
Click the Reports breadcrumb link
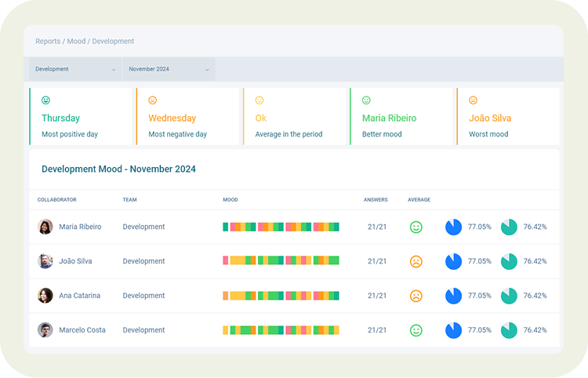[x=48, y=42]
